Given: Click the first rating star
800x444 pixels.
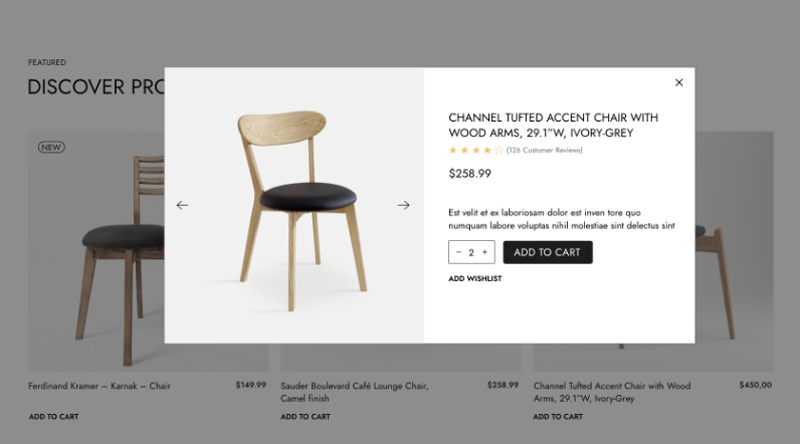Looking at the screenshot, I should (x=453, y=150).
